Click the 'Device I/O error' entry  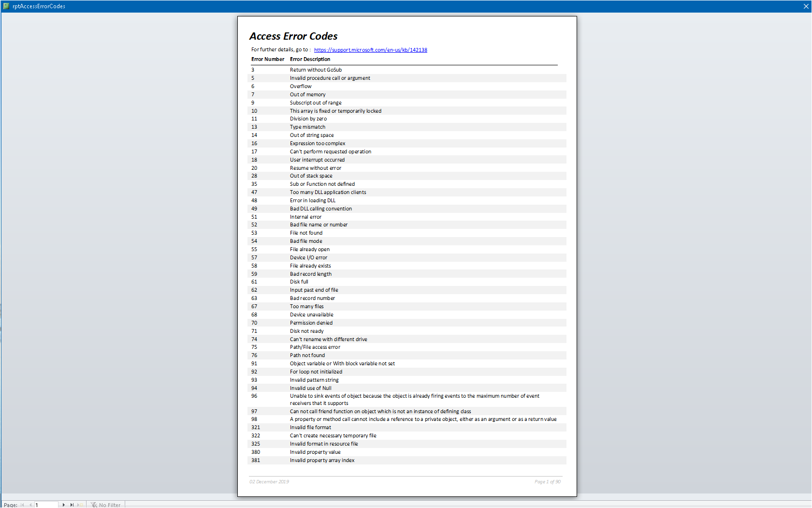[x=308, y=258]
